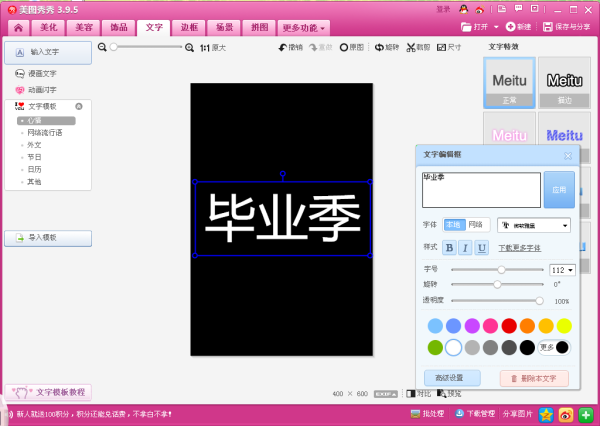Viewport: 600px width, 426px height.
Task: Select the 节日 template category
Action: [34, 157]
